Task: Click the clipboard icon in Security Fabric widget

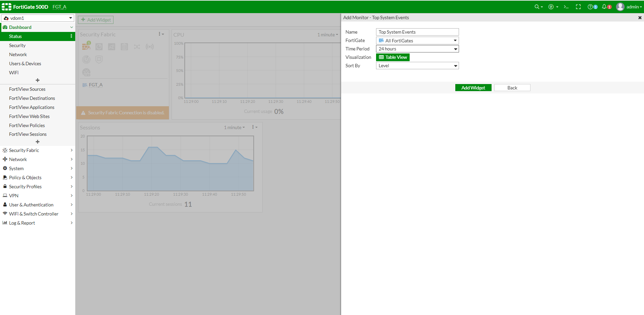Action: point(124,47)
